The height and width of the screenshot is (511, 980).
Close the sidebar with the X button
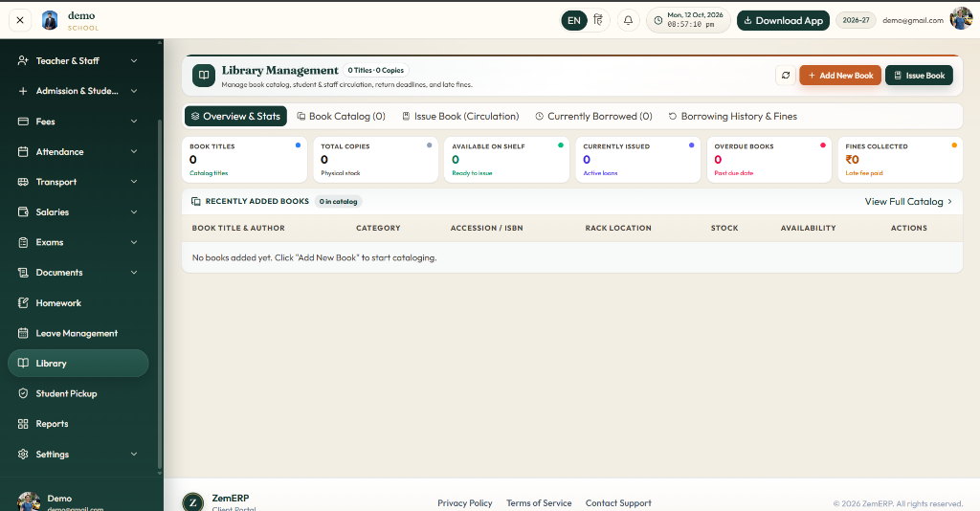pos(20,20)
